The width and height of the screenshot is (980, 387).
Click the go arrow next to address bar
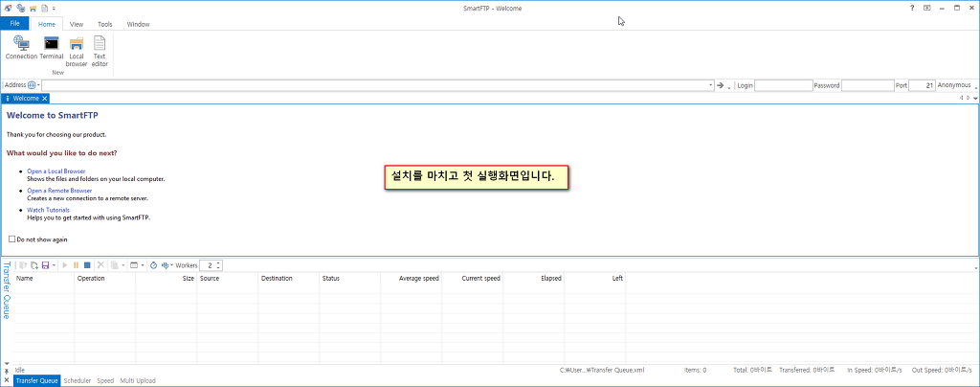(721, 85)
